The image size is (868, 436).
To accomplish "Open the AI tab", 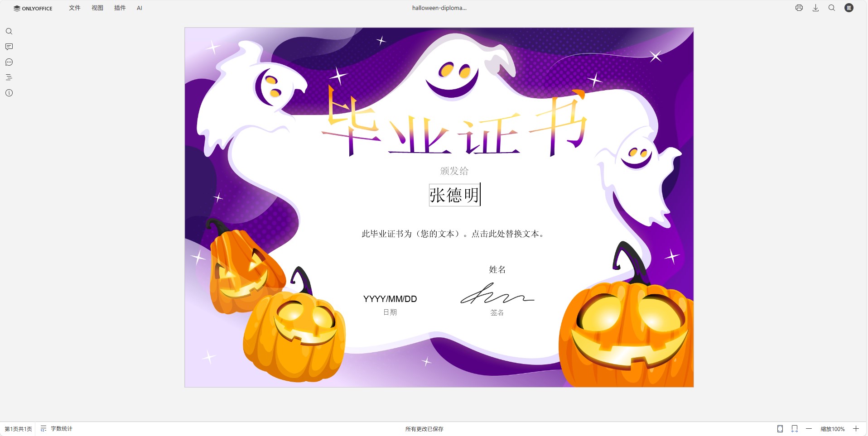I will pos(140,8).
